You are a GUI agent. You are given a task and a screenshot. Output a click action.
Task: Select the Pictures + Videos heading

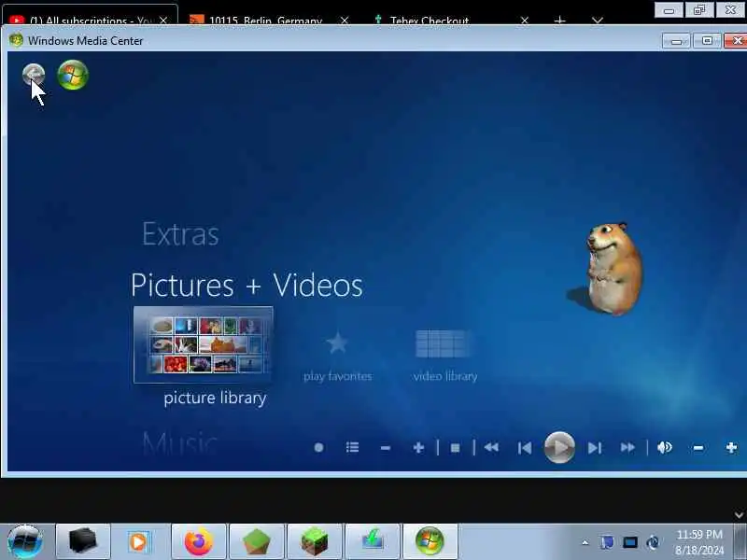coord(247,286)
